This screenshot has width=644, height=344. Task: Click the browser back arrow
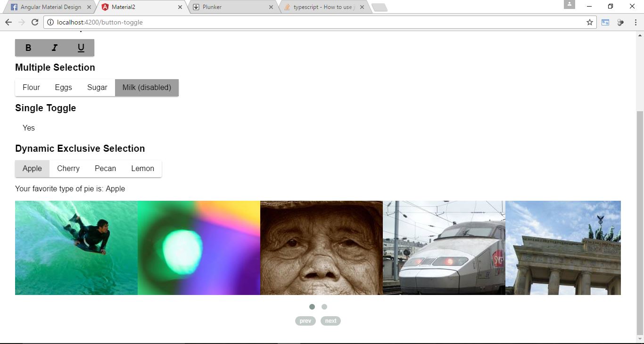(8, 22)
